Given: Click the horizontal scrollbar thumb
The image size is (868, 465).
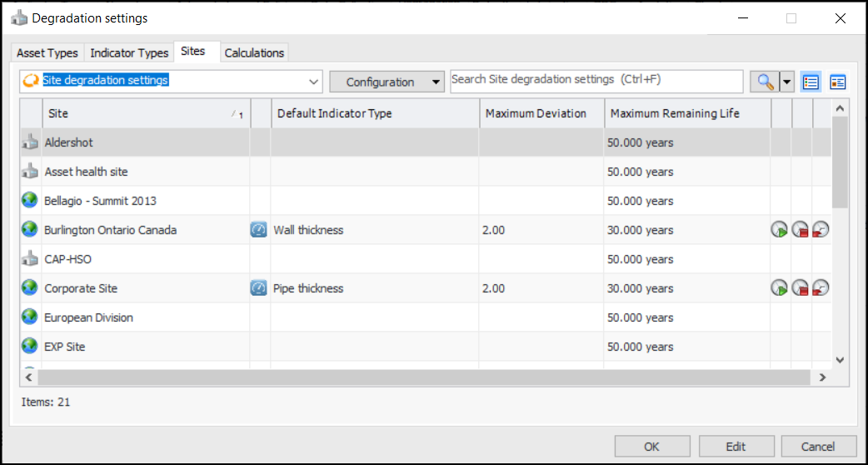Looking at the screenshot, I should (x=424, y=377).
